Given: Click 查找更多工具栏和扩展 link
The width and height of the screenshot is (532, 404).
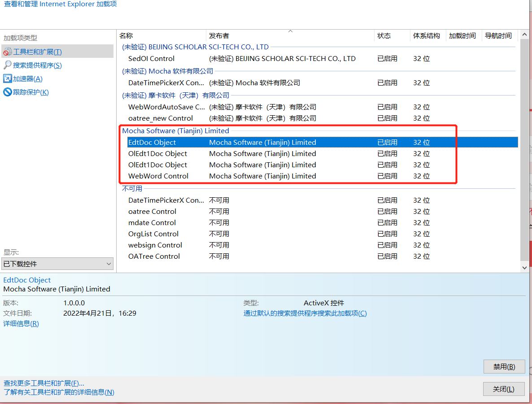Looking at the screenshot, I should (44, 383).
